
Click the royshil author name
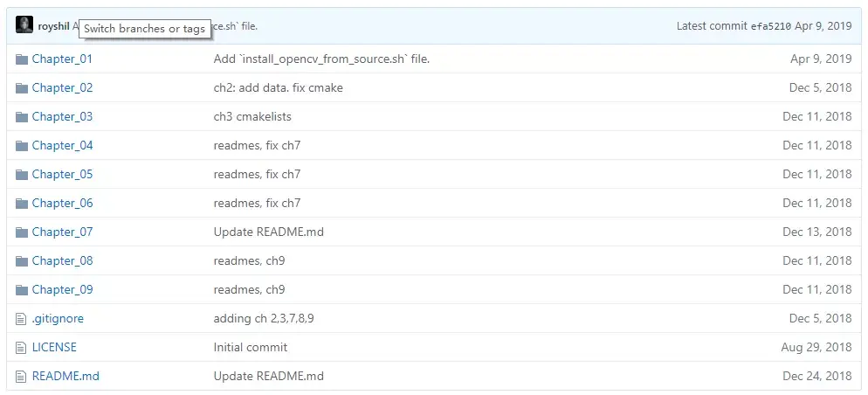pyautogui.click(x=53, y=26)
